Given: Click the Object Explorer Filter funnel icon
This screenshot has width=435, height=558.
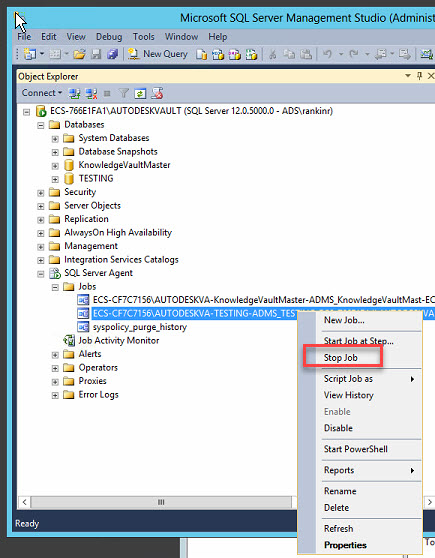Looking at the screenshot, I should (124, 94).
